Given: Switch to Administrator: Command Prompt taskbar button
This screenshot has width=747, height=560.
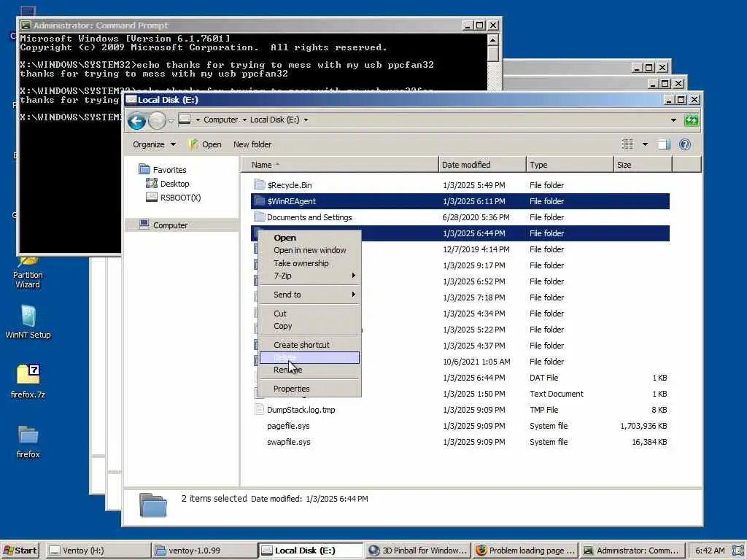Looking at the screenshot, I should (x=632, y=551).
